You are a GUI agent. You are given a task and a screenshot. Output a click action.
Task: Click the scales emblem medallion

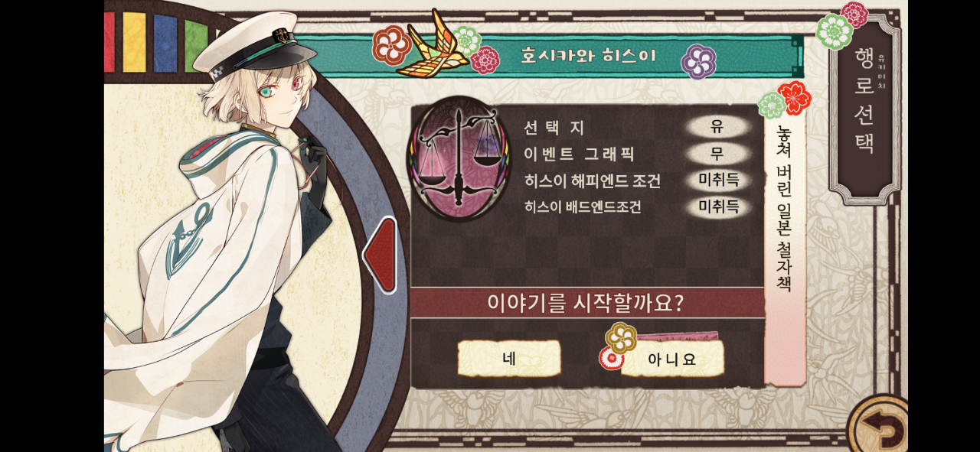459,158
